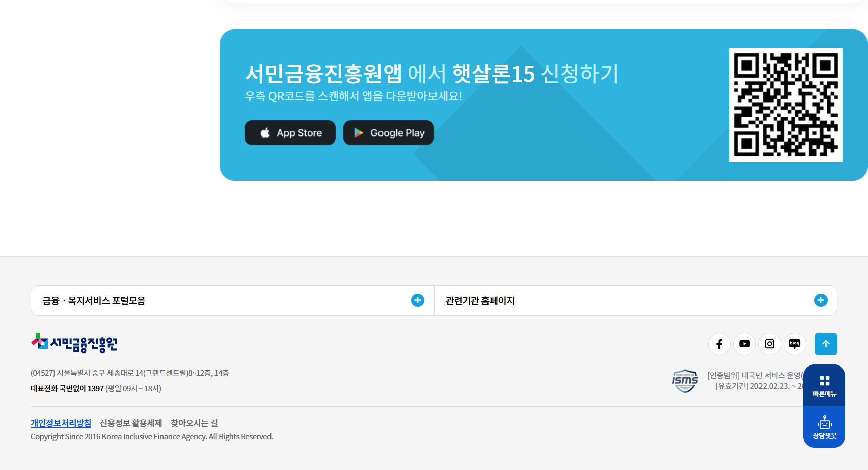This screenshot has width=868, height=470.
Task: Open 개인정보처리방침 link
Action: click(61, 423)
